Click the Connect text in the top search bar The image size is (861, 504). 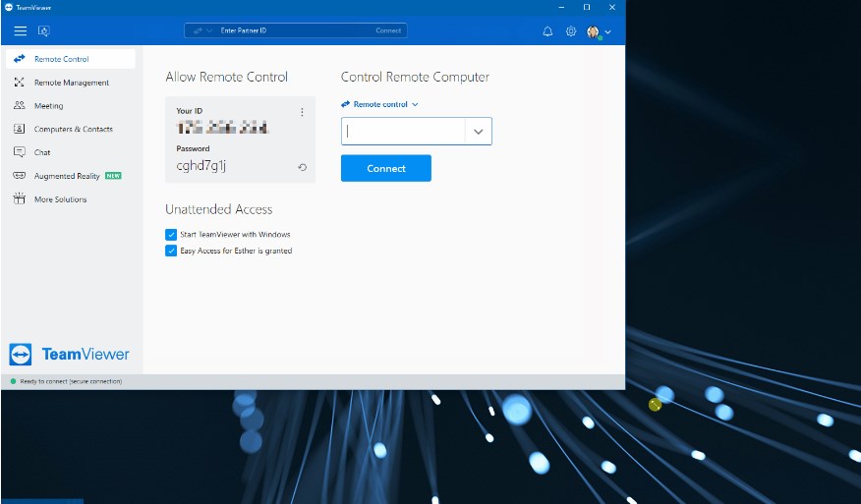[x=388, y=30]
